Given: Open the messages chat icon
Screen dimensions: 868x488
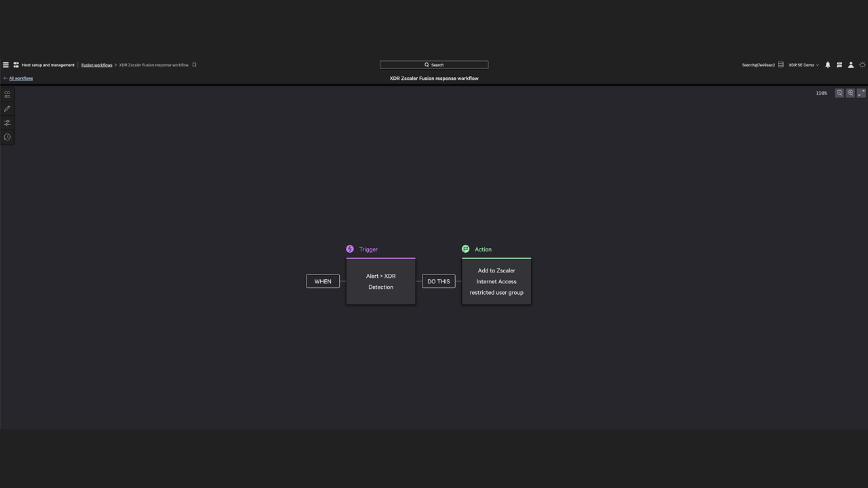Looking at the screenshot, I should click(840, 65).
